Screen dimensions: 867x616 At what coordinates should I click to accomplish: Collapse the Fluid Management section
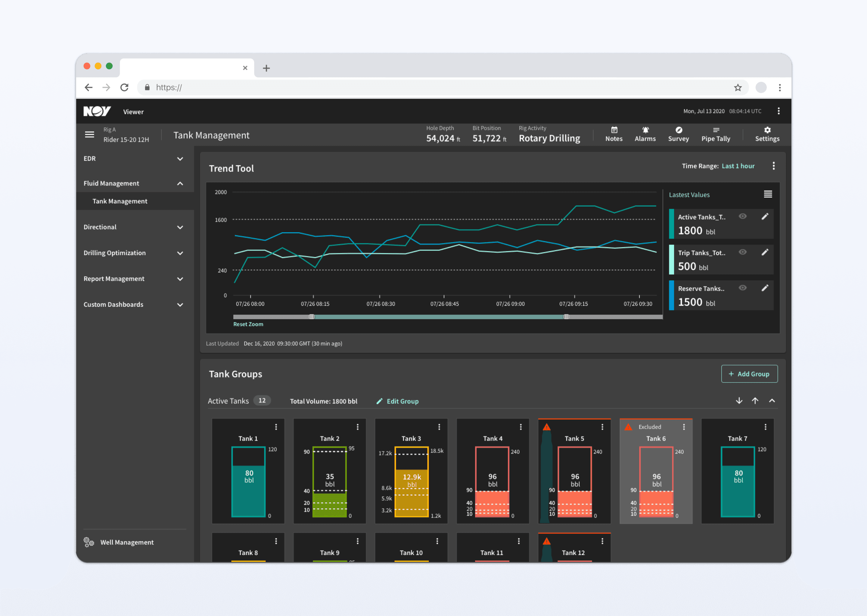click(x=180, y=183)
